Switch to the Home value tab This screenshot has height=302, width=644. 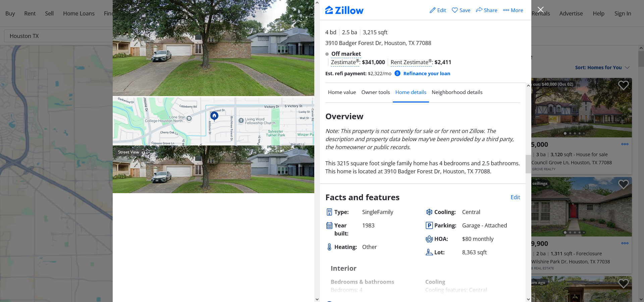point(342,92)
